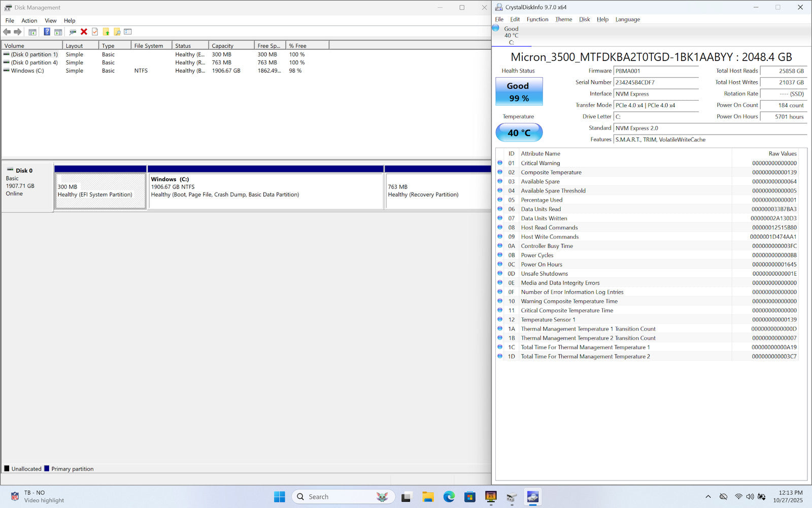
Task: Click the Back arrow in Disk Management toolbar
Action: coord(7,32)
